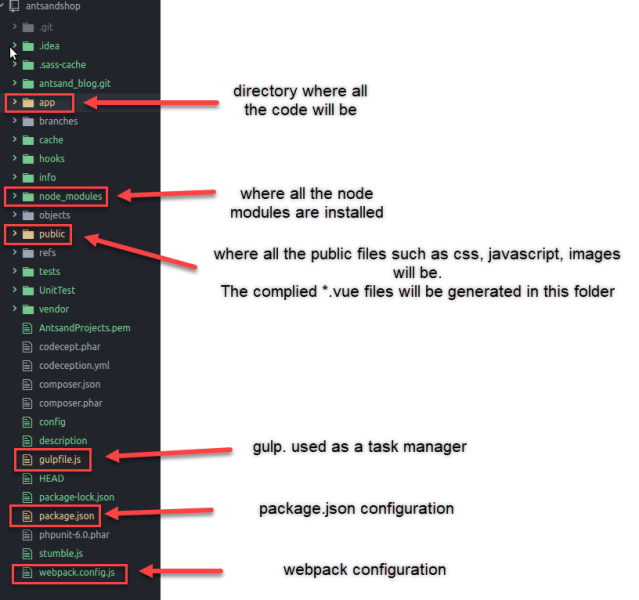Viewport: 639px width, 600px height.
Task: Click the .git folder icon
Action: coord(28,27)
